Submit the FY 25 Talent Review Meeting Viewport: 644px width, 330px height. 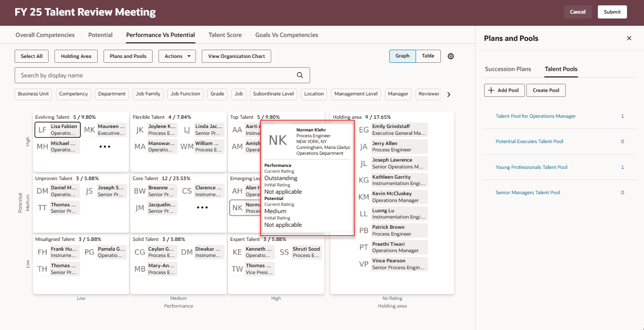pos(612,12)
